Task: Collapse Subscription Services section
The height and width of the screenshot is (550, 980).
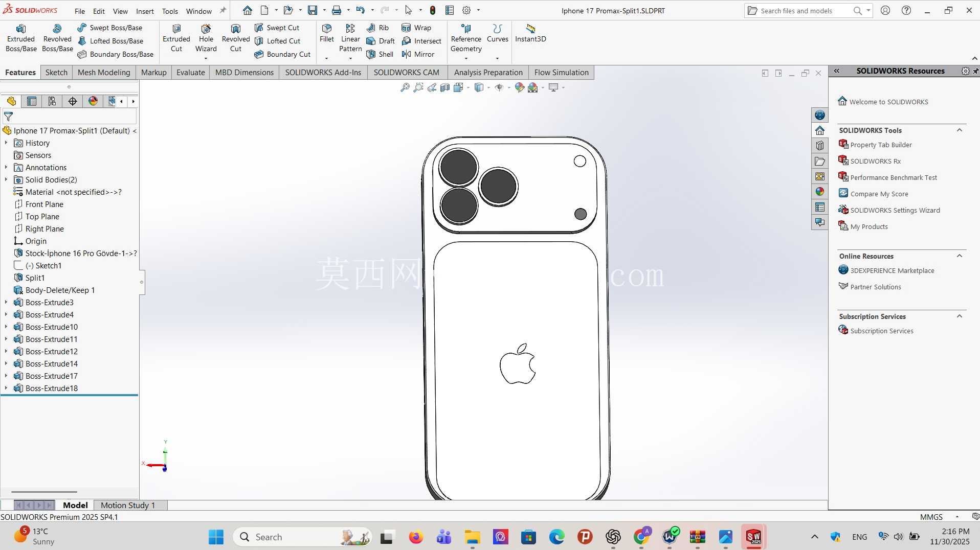Action: (x=960, y=316)
